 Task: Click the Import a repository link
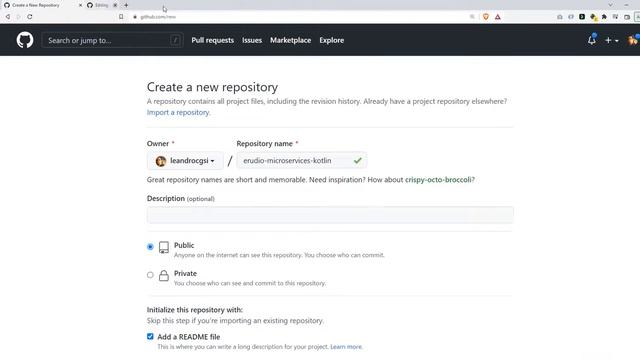pyautogui.click(x=178, y=112)
